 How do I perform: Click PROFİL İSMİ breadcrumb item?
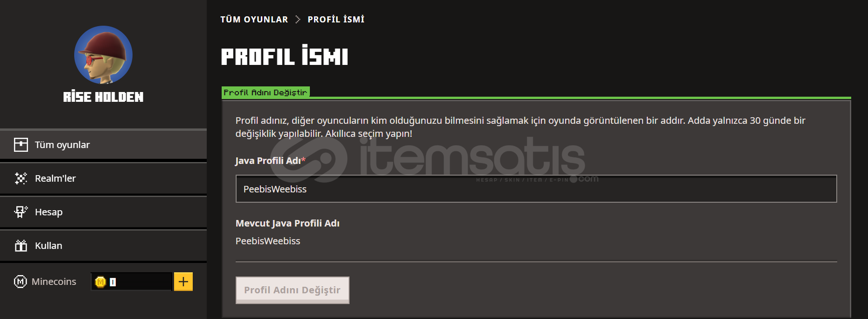[336, 20]
